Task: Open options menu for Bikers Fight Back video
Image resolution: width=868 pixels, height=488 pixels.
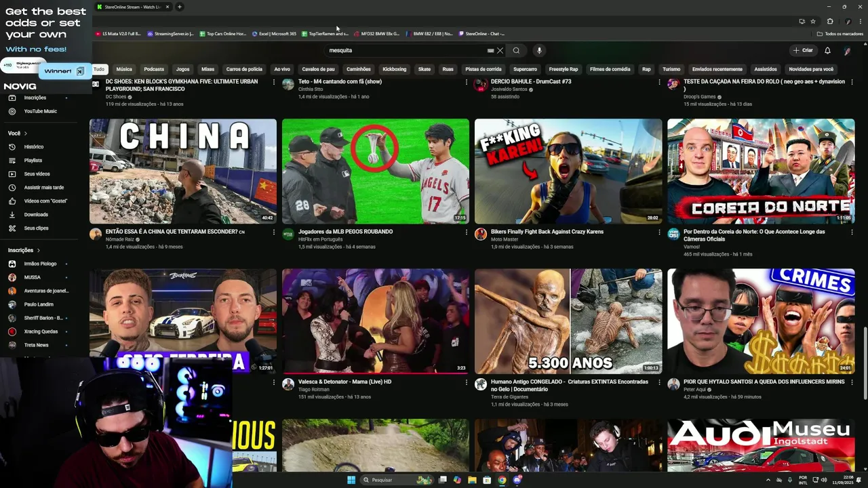Action: click(x=658, y=232)
